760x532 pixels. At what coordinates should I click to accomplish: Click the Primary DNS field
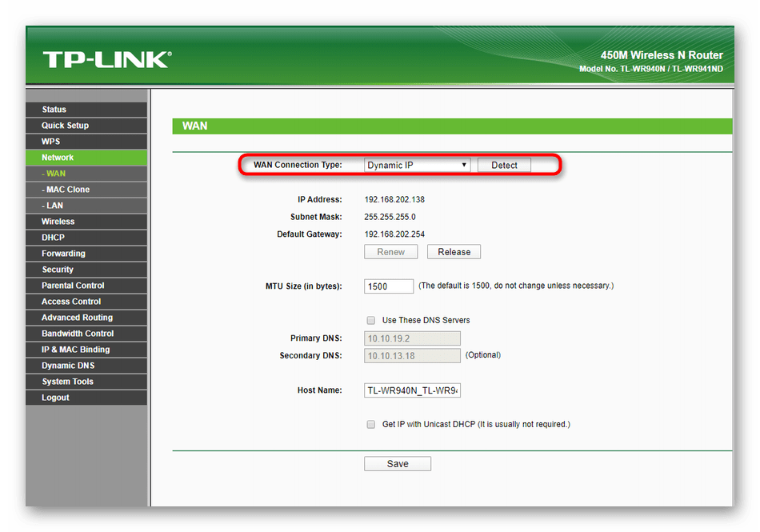[x=413, y=338]
